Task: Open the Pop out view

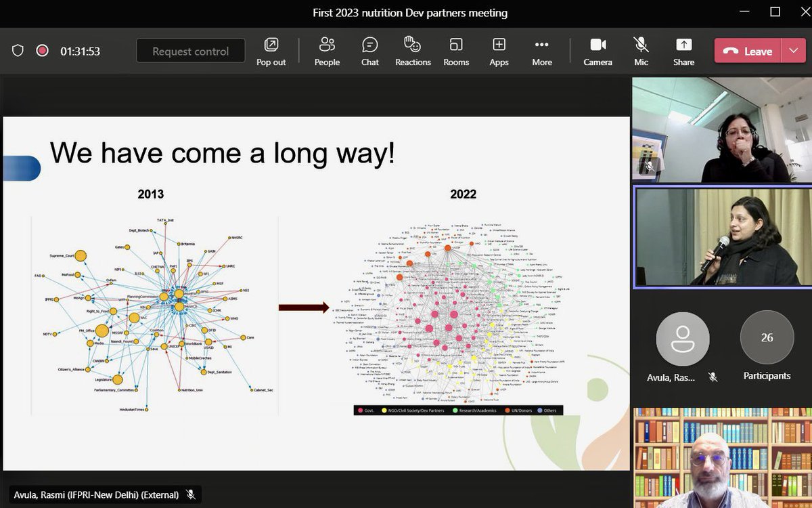Action: point(271,51)
